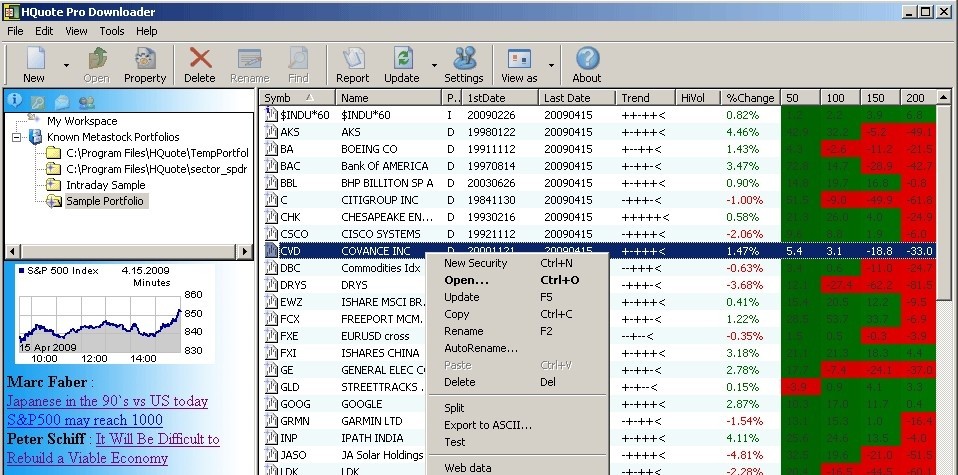Click the About help icon
Image resolution: width=958 pixels, height=475 pixels.
(x=587, y=64)
